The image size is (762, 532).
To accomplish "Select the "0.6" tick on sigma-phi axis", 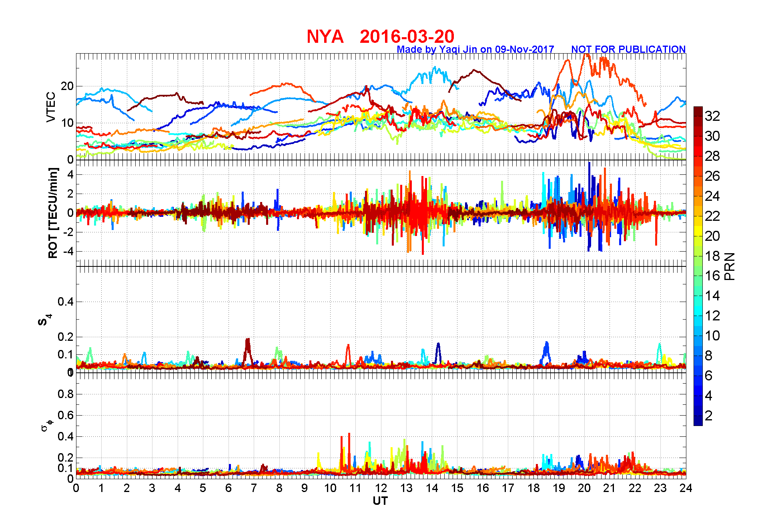I will coord(66,415).
